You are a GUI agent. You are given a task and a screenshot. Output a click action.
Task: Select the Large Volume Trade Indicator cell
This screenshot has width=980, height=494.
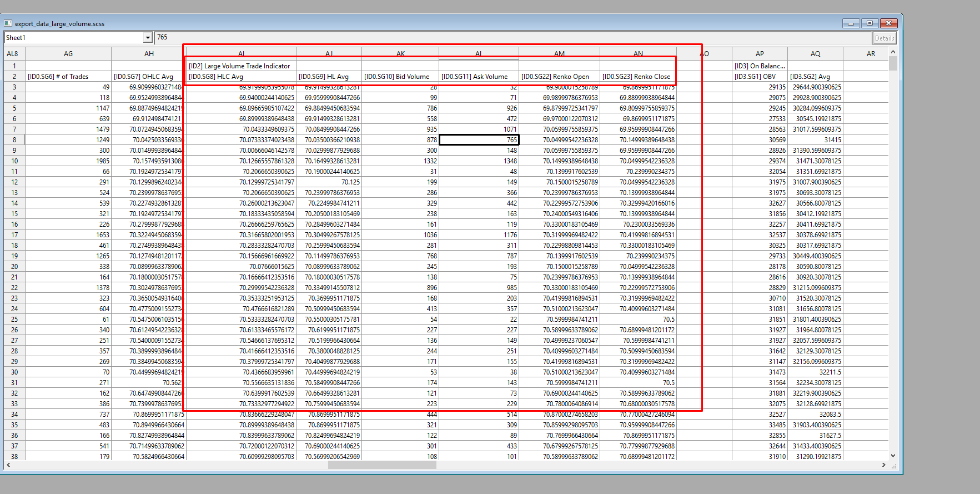pyautogui.click(x=240, y=66)
